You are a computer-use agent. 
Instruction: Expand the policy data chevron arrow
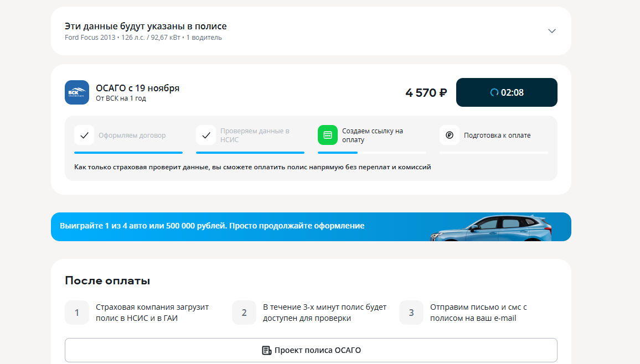(x=551, y=31)
